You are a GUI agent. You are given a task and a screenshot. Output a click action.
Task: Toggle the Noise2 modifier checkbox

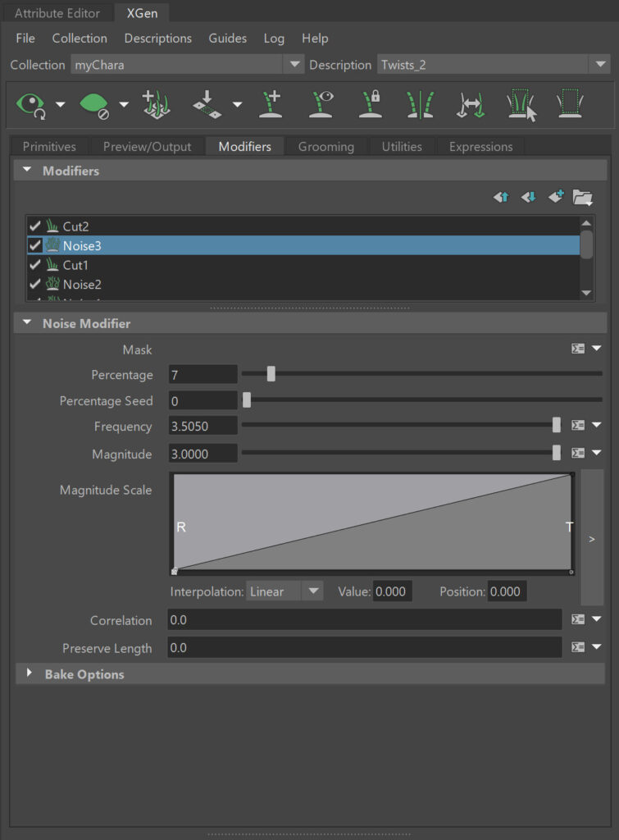[34, 285]
